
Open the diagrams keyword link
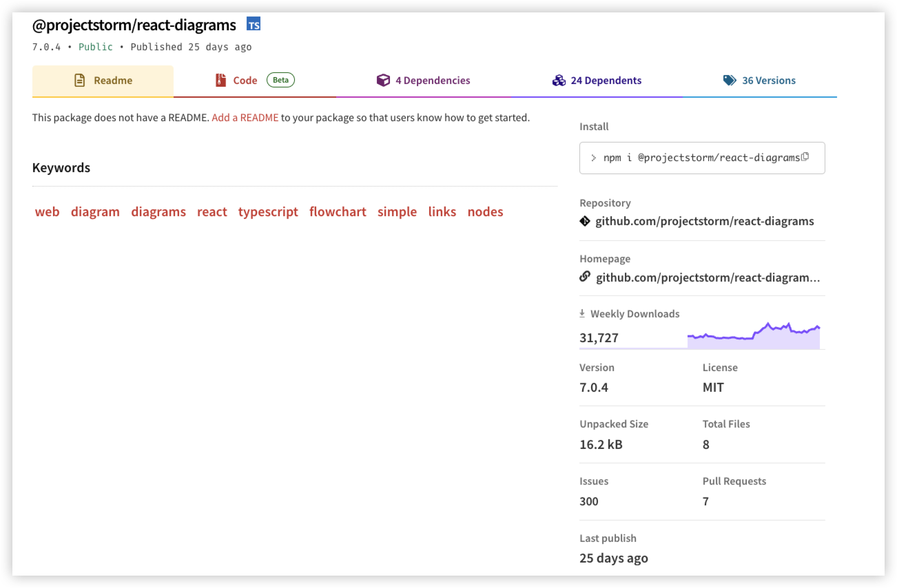[x=158, y=212]
